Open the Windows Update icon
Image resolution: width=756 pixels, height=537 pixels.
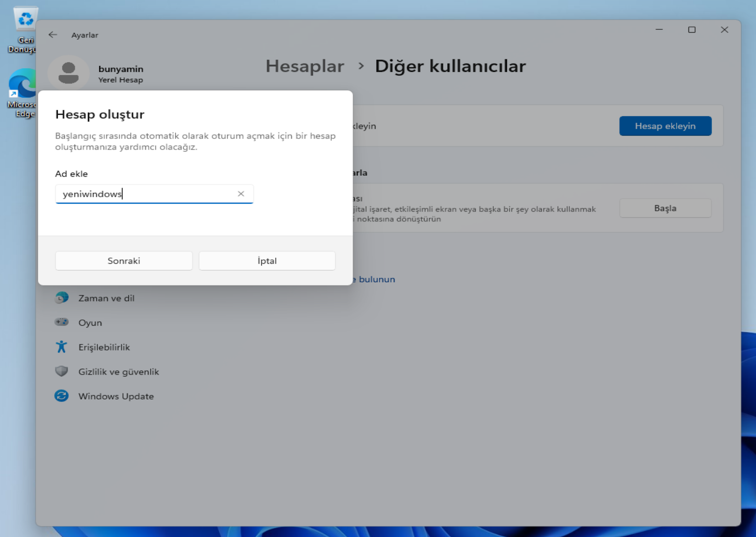coord(61,396)
